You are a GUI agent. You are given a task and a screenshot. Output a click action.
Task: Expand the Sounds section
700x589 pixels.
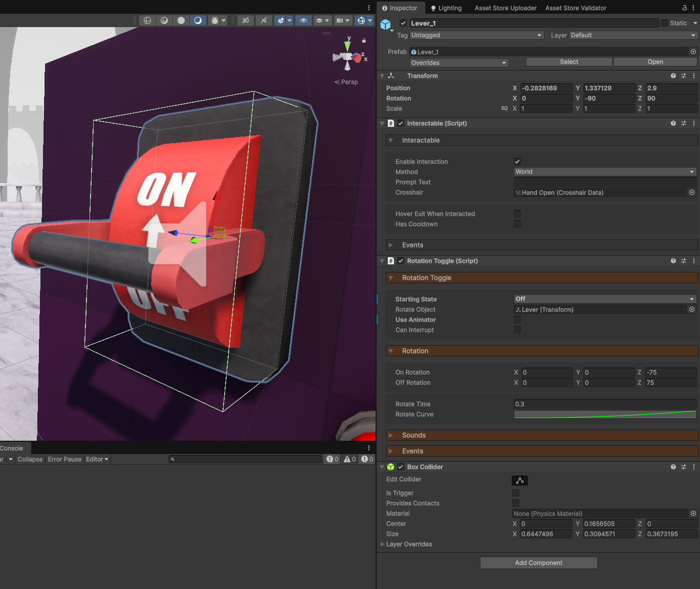click(x=413, y=435)
